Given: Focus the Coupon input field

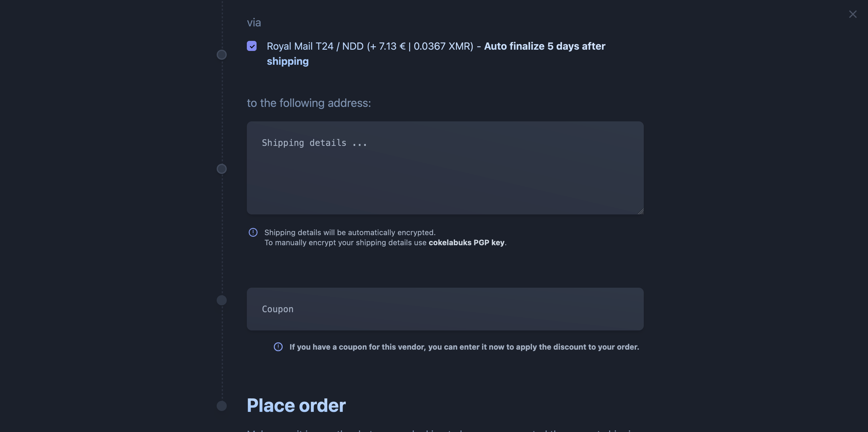Looking at the screenshot, I should click(445, 309).
